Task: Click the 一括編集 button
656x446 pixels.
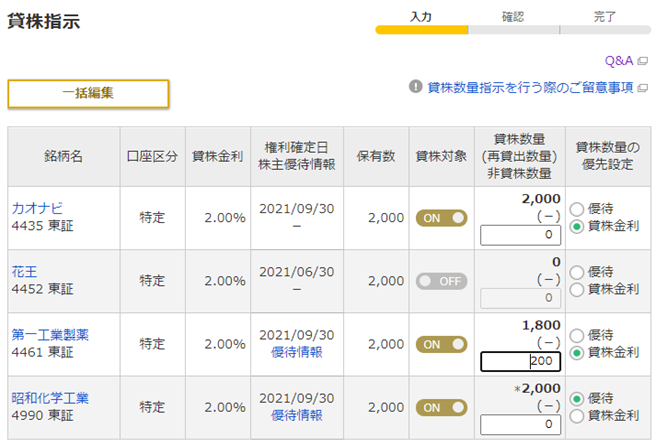Action: pyautogui.click(x=88, y=93)
